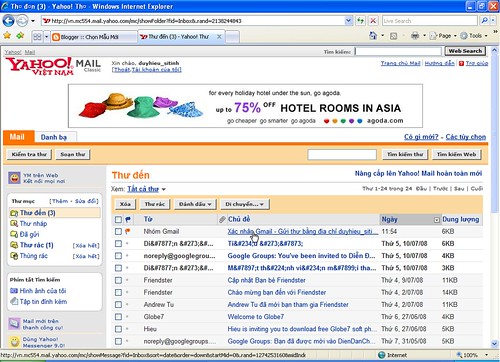The image size is (500, 362).
Task: Open Favorites Center star icon
Action: [x=7, y=35]
